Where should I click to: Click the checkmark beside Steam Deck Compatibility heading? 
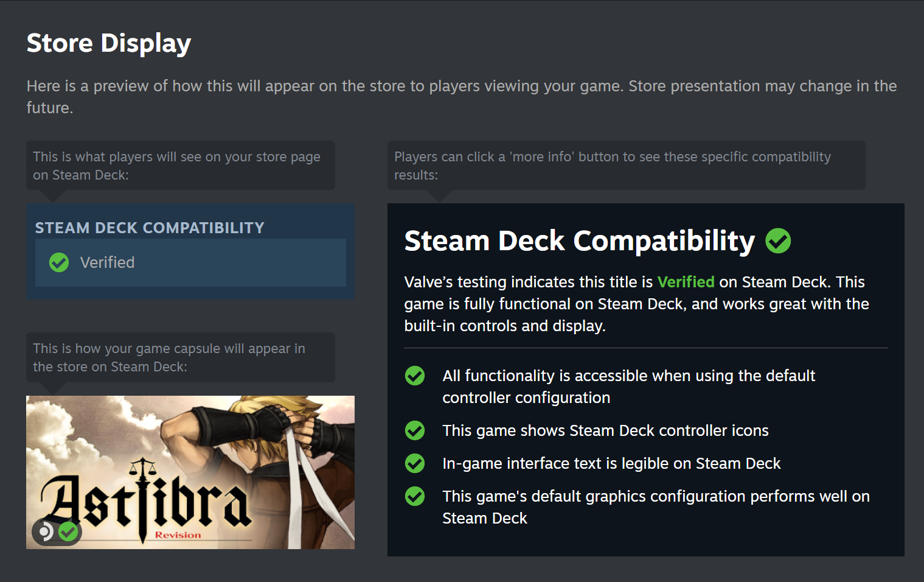tap(778, 241)
